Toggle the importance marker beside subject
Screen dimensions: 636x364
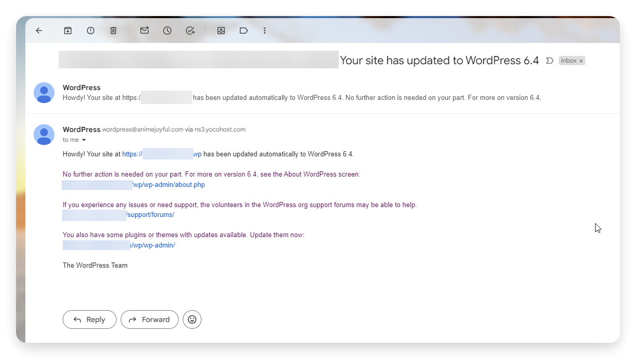550,61
